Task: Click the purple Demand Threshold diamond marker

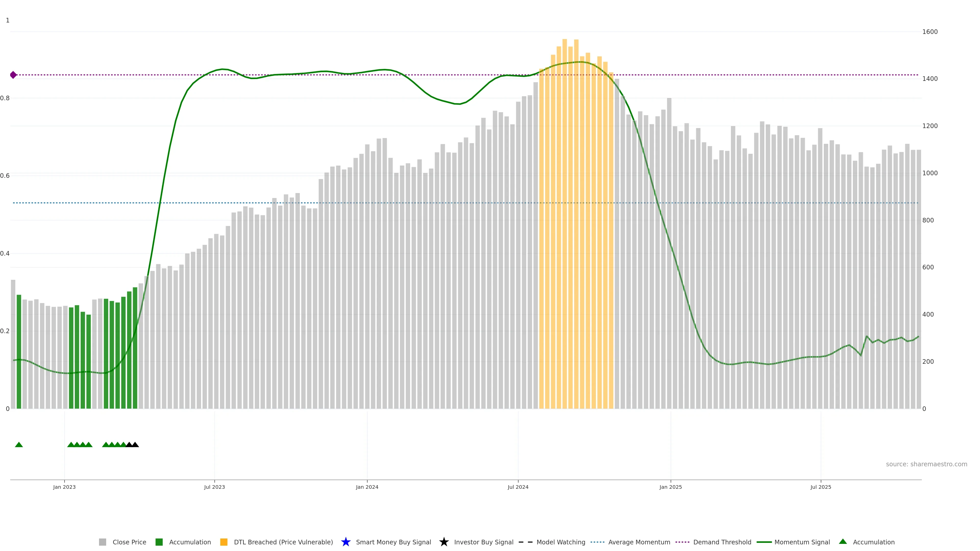Action: 13,75
